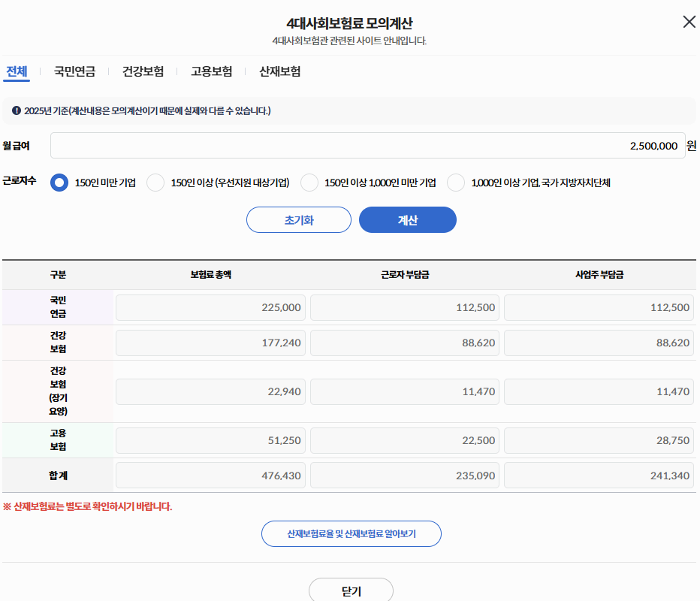Click 국민연금 사업주 부담금 field
This screenshot has height=601, width=700.
[x=599, y=307]
